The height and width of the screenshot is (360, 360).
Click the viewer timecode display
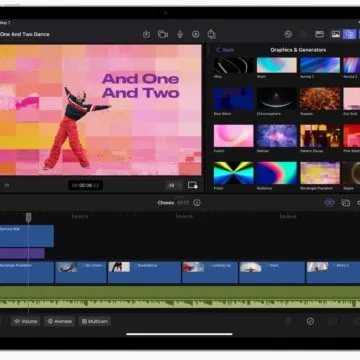[85, 185]
